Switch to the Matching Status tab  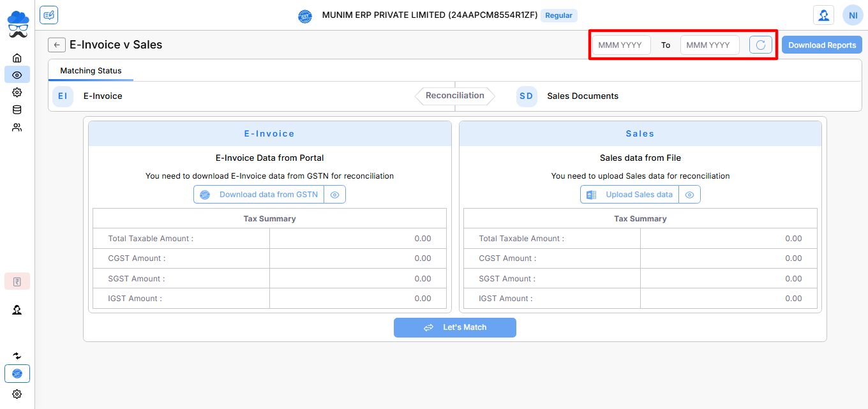91,71
